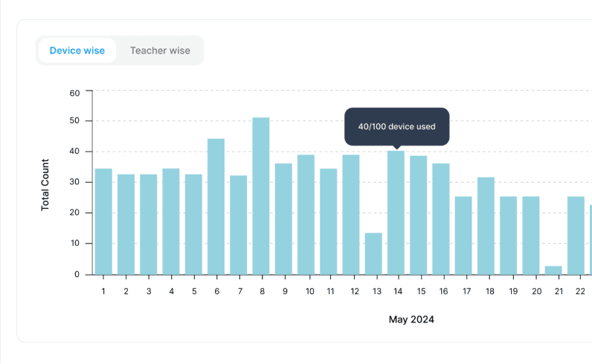Click the bar for day 20
Image resolution: width=592 pixels, height=364 pixels.
click(531, 235)
